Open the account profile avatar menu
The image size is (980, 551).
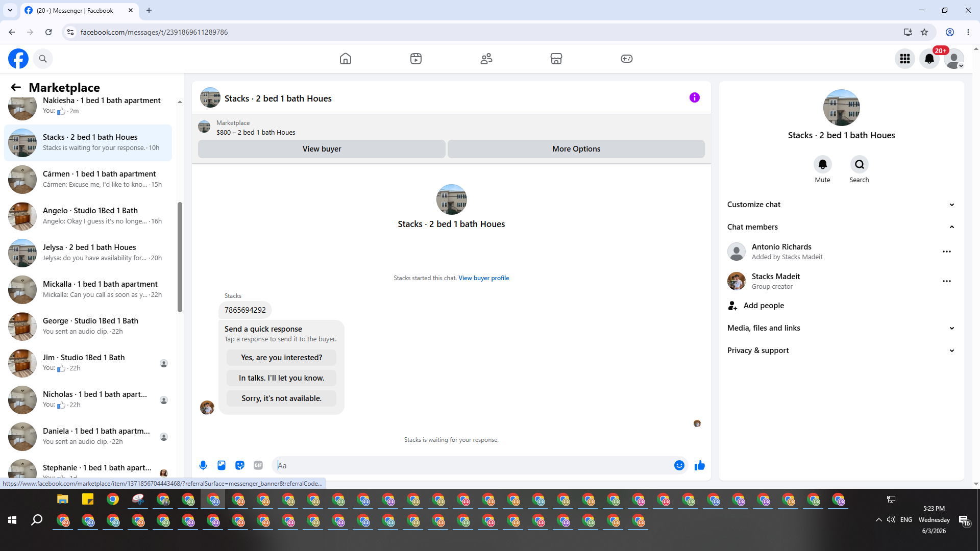(954, 59)
